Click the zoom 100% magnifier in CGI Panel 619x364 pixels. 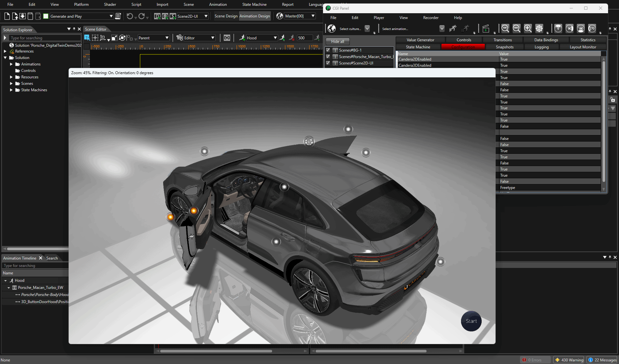(x=505, y=29)
